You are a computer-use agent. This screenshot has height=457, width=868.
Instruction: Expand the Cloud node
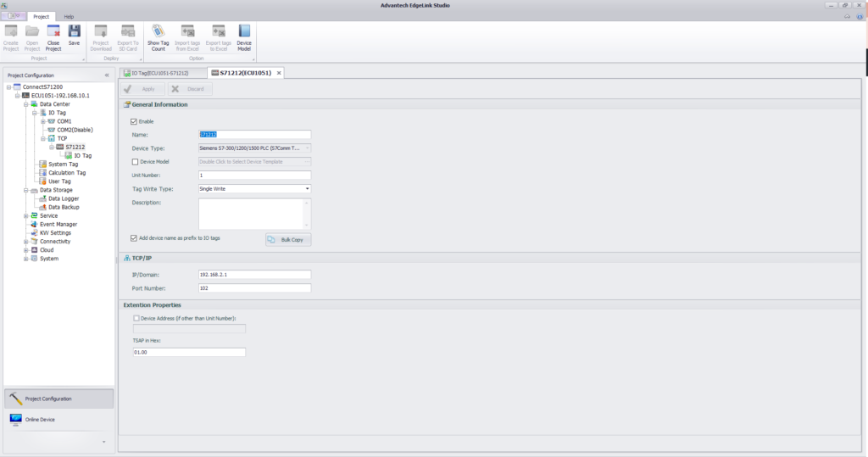(26, 250)
